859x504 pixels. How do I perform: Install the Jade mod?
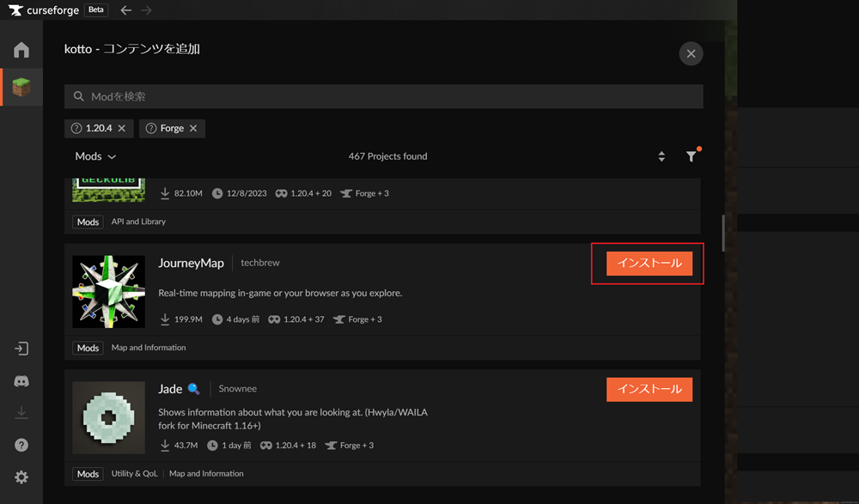click(x=649, y=389)
